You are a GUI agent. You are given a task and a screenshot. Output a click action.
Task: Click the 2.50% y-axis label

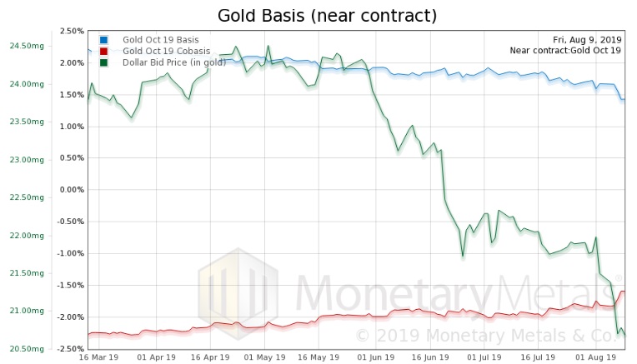[70, 31]
